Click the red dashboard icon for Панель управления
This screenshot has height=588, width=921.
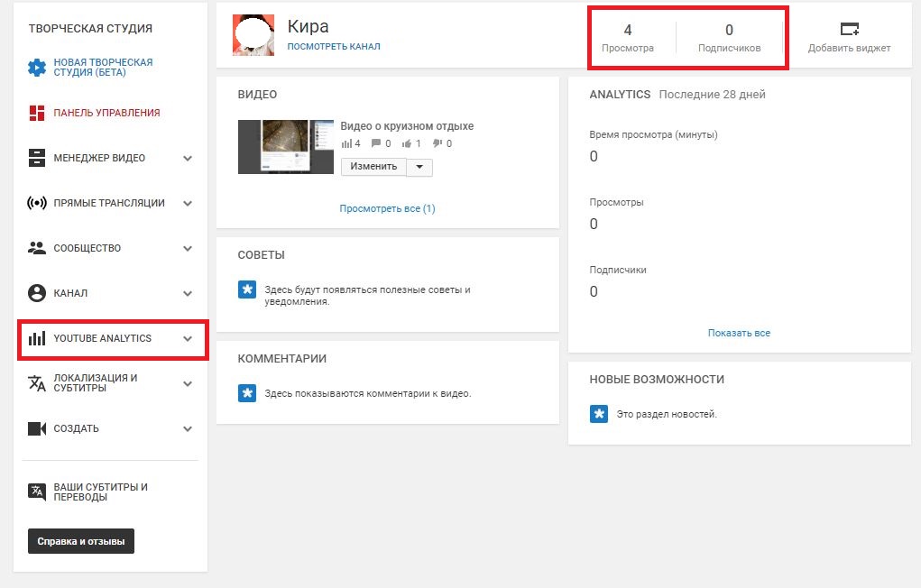(x=37, y=113)
